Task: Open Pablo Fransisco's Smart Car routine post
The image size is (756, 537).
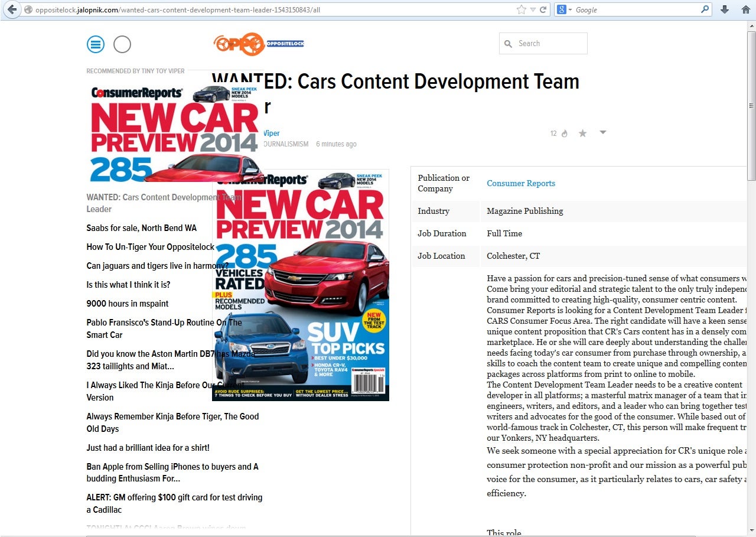Action: tap(164, 328)
